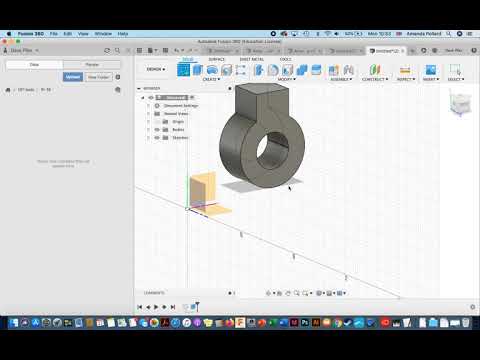480x360 pixels.
Task: Open the Edit menu
Action: (68, 34)
